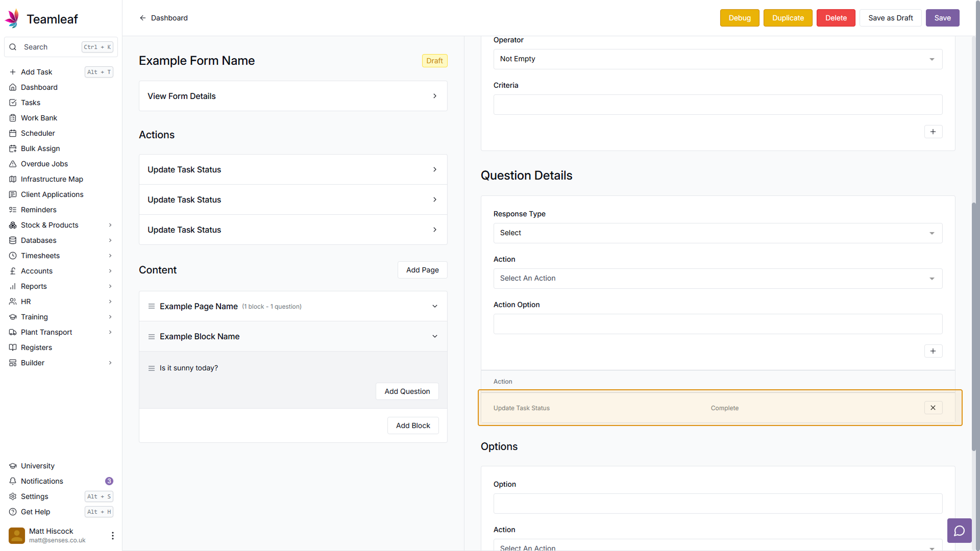This screenshot has width=980, height=551.
Task: Open Infrastructure Map in sidebar
Action: [x=52, y=179]
